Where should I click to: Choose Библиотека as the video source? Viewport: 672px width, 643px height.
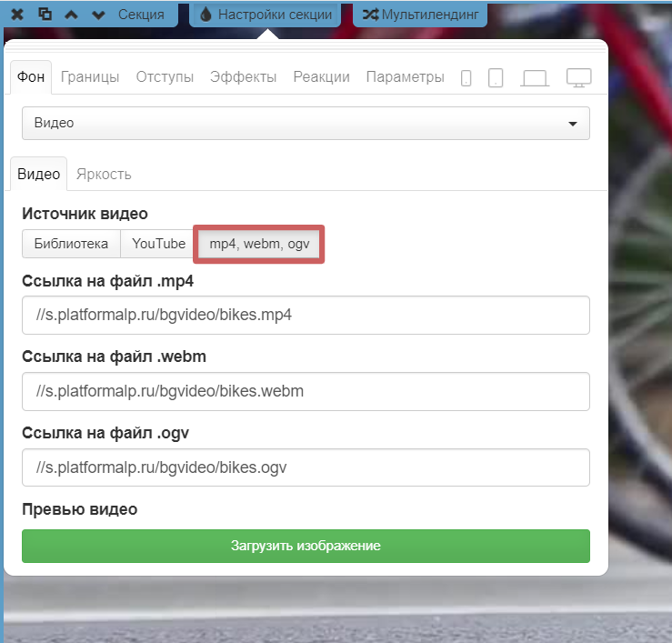(71, 244)
